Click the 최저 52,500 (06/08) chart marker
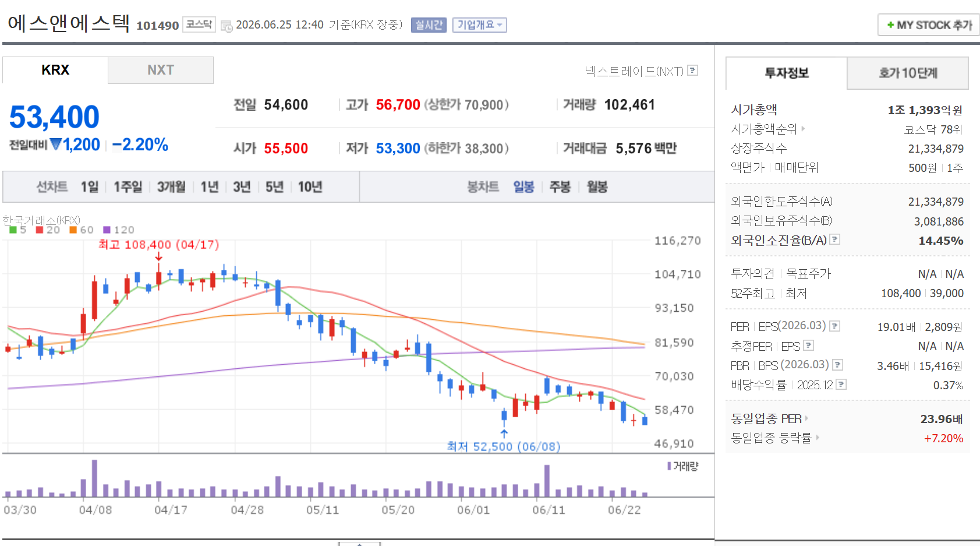 [504, 446]
